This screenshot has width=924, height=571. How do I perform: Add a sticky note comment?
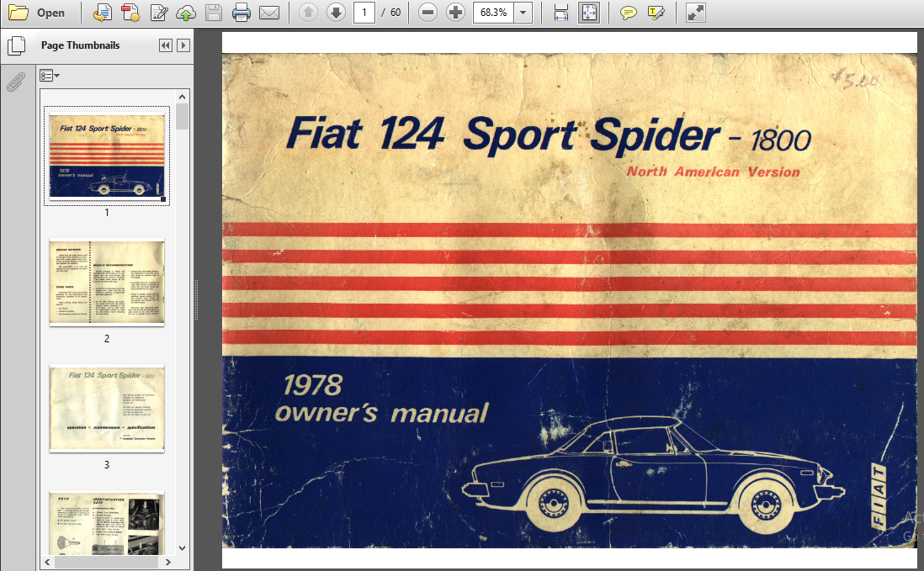click(628, 13)
